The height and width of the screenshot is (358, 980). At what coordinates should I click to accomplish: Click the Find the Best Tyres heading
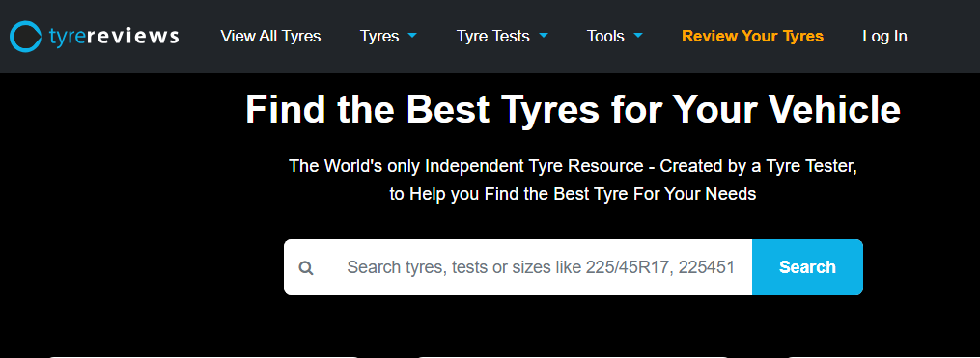[x=574, y=110]
